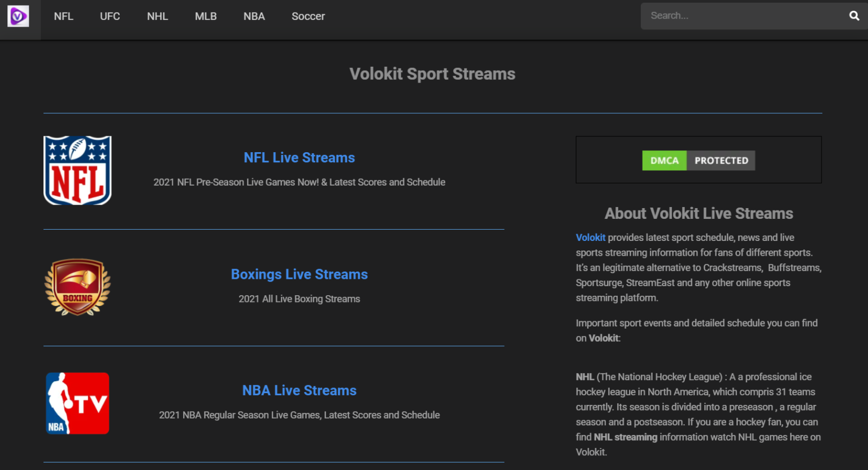
Task: Open the NFL navigation menu item
Action: pyautogui.click(x=63, y=16)
